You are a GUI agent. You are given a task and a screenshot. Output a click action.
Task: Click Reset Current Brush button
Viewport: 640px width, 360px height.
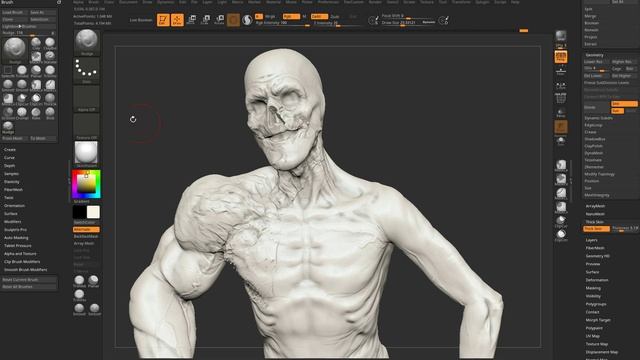[x=29, y=280]
